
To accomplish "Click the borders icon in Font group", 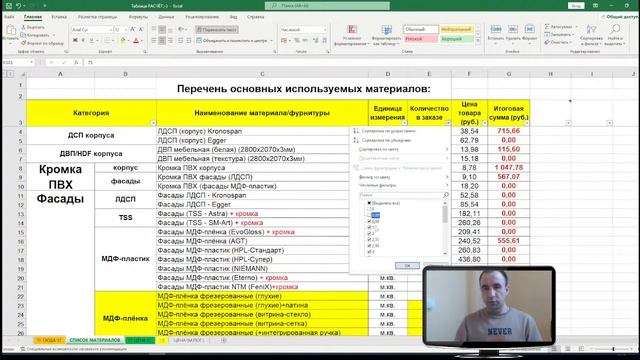I will tap(107, 40).
